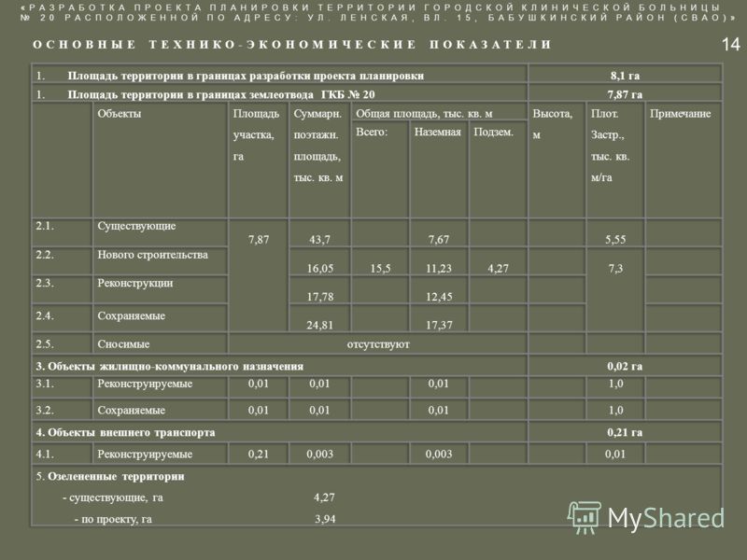Click the '7,67' above-ground cell
Image resolution: width=747 pixels, height=560 pixels.
click(x=438, y=240)
